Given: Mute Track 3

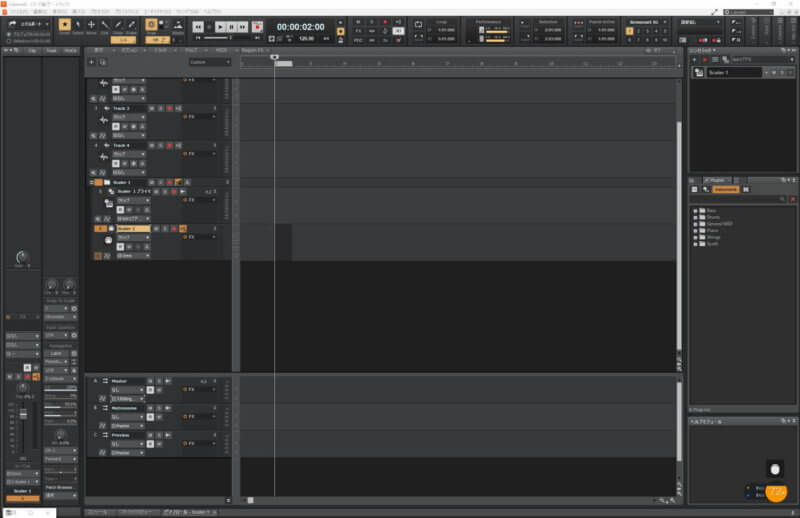Looking at the screenshot, I should point(152,109).
